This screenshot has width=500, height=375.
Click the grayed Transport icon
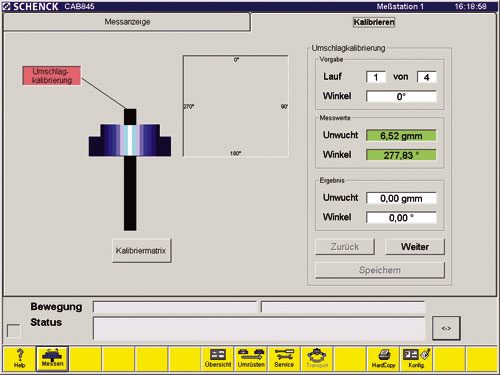click(317, 359)
